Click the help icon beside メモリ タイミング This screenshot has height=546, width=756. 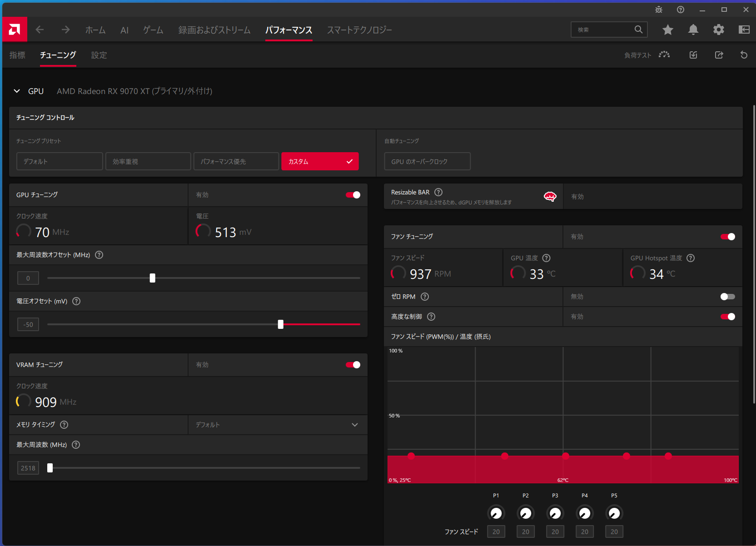[64, 425]
